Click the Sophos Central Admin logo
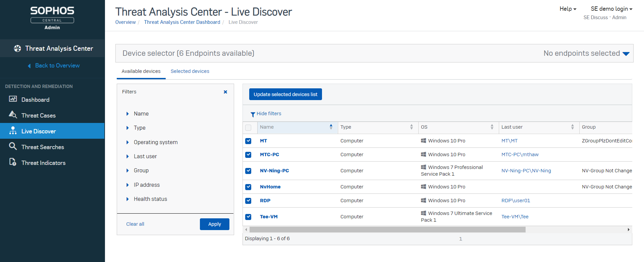This screenshot has width=644, height=262. 52,18
